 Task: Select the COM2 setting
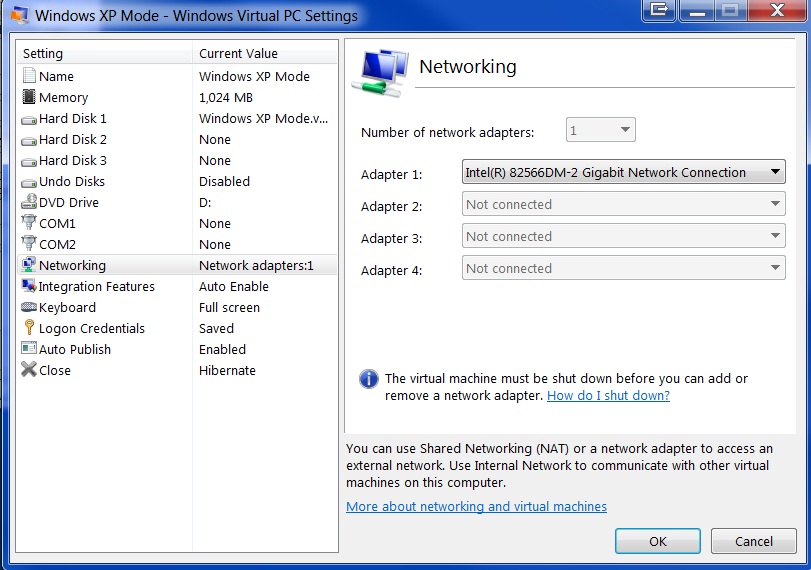click(177, 244)
